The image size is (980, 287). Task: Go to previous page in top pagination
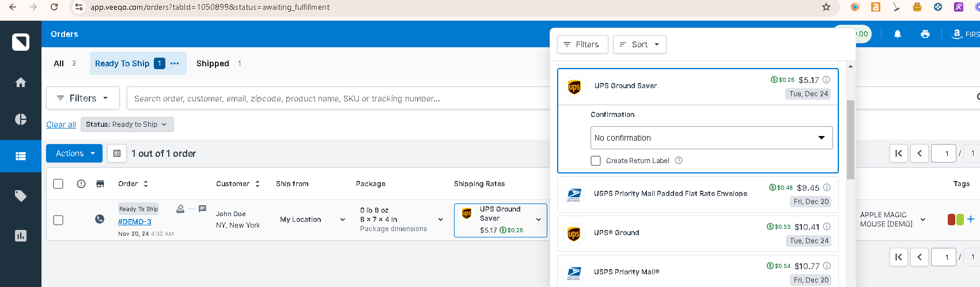(x=920, y=153)
